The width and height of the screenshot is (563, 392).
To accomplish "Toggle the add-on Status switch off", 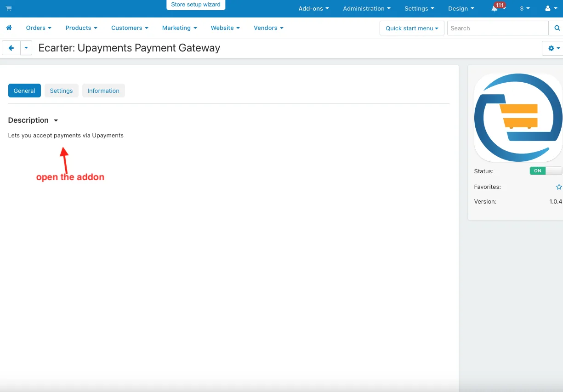I will point(546,171).
